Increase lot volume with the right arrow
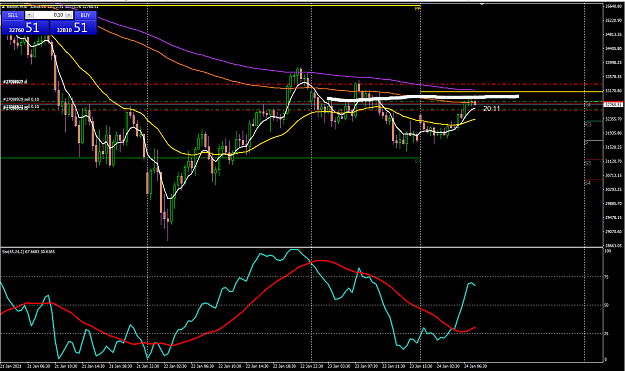Image resolution: width=625 pixels, height=371 pixels. (x=69, y=15)
